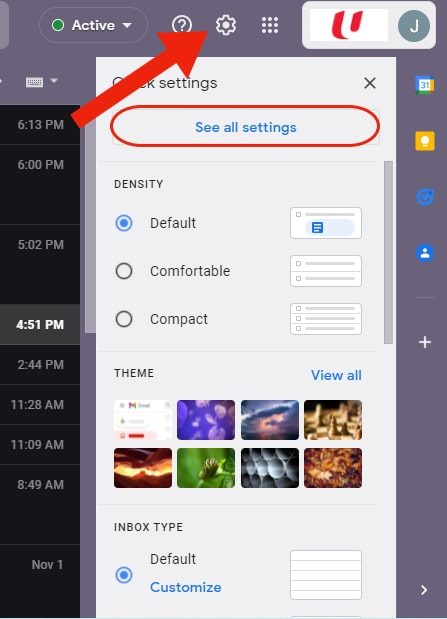
Task: Open the Active status dropdown
Action: [x=94, y=25]
